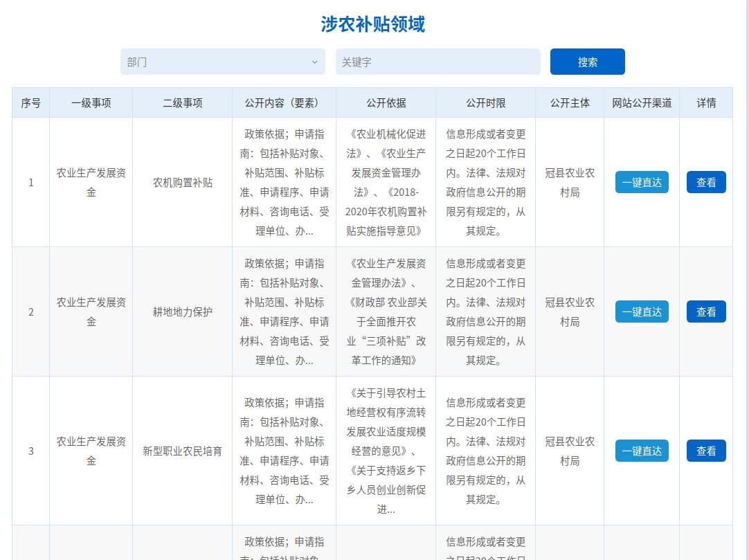Click 冠县农业农村局 in the 新型职业农民培育 row

[570, 451]
